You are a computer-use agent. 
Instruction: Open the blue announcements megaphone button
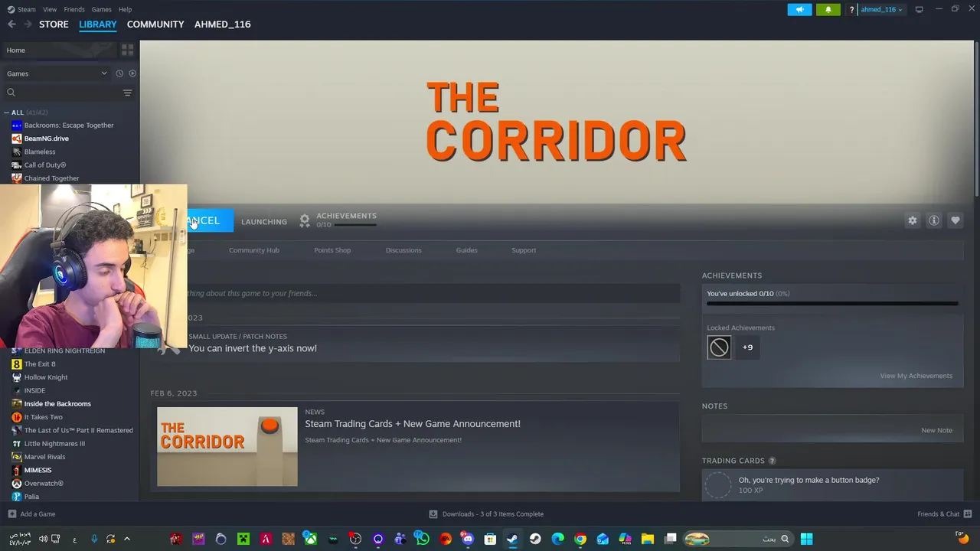pyautogui.click(x=799, y=9)
